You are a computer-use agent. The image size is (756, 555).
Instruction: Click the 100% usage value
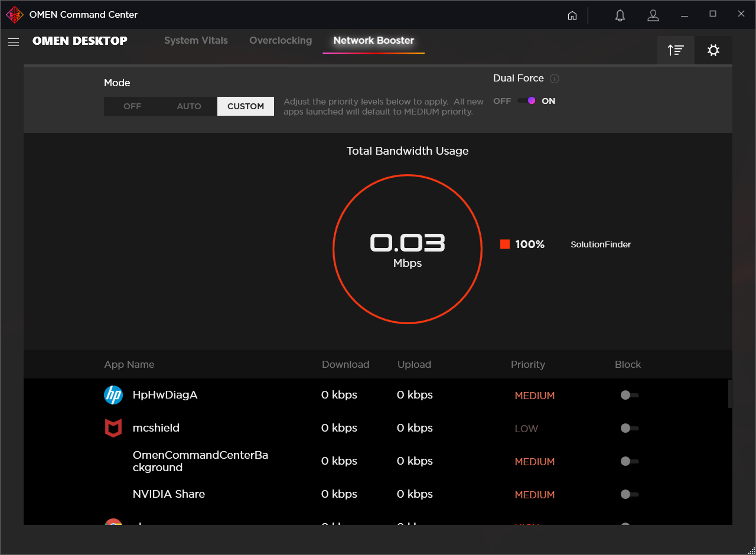(530, 244)
